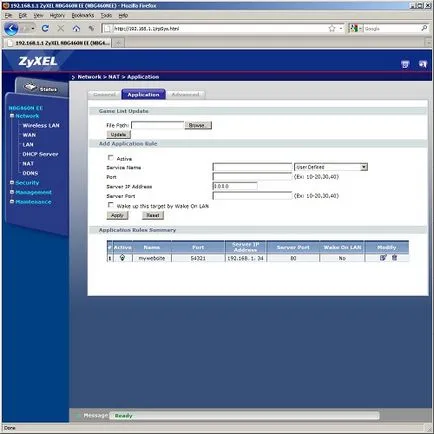Image resolution: width=434 pixels, height=434 pixels.
Task: Click the Firefox Back arrow button
Action: 11,29
